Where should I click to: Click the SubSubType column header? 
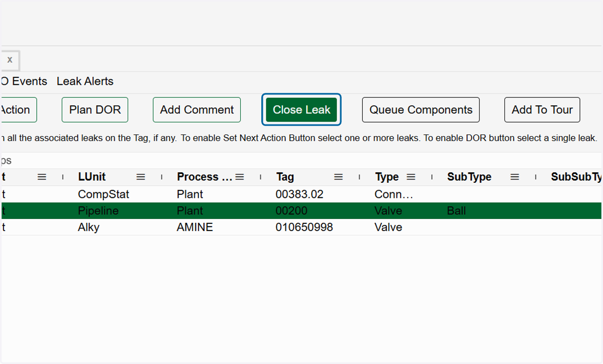[576, 177]
